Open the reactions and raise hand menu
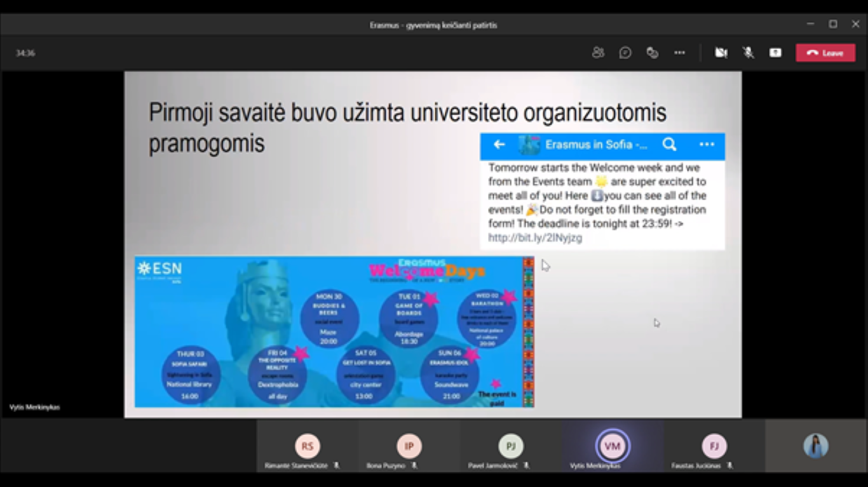 [x=652, y=53]
